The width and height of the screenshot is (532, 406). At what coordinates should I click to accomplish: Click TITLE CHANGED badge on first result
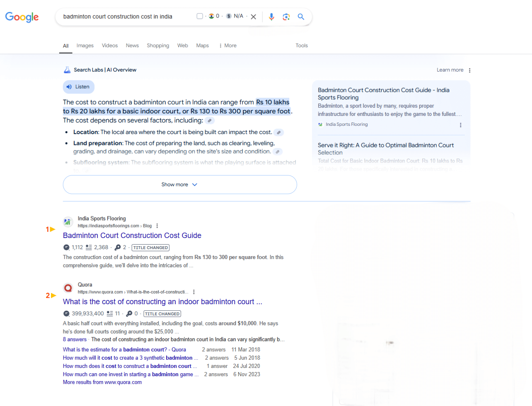pos(150,248)
